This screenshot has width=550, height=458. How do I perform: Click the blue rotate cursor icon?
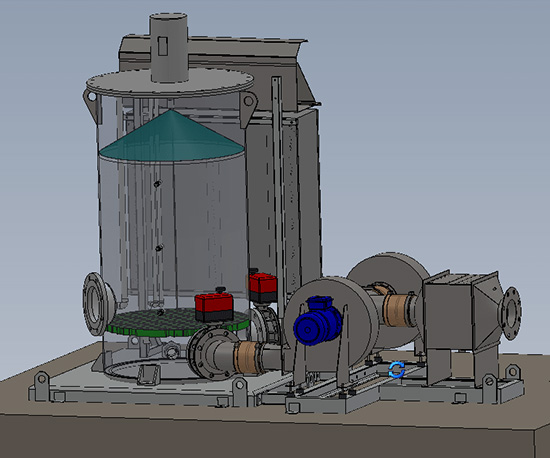(x=397, y=370)
